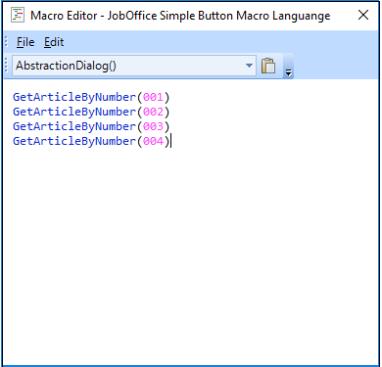The height and width of the screenshot is (367, 382).
Task: Expand the AbstractionDialog() function dropdown
Action: click(249, 65)
